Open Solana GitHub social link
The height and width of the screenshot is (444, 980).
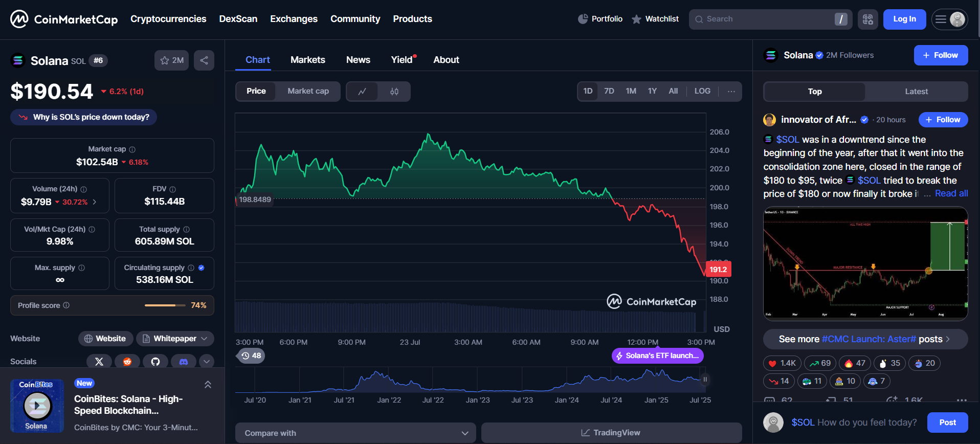[155, 362]
